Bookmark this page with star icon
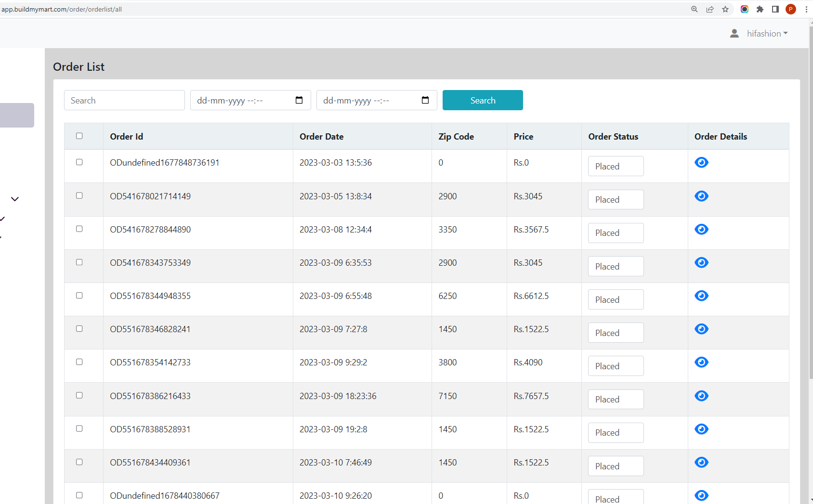Screen dimensions: 813x504 tap(725, 9)
